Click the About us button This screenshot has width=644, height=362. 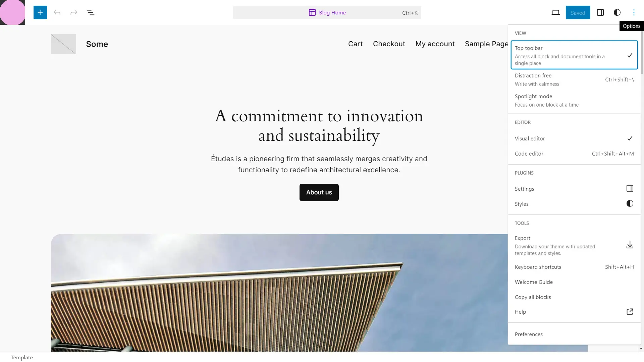[x=319, y=192]
